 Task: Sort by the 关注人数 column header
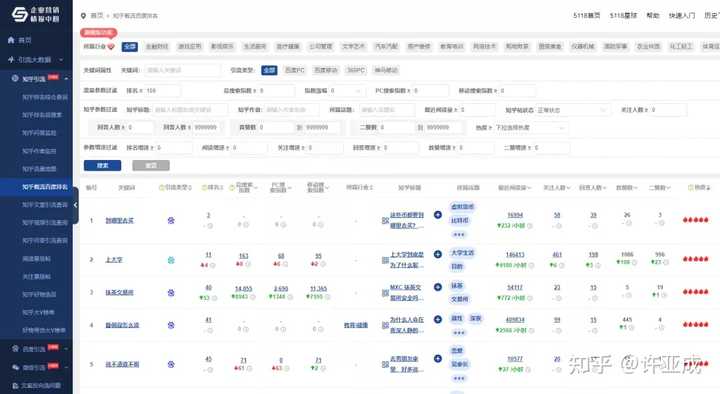(x=557, y=187)
